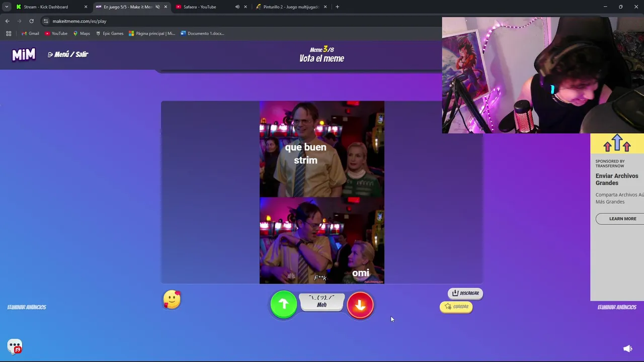The width and height of the screenshot is (644, 362).
Task: Click the Meme 3/8 counter text
Action: [321, 49]
